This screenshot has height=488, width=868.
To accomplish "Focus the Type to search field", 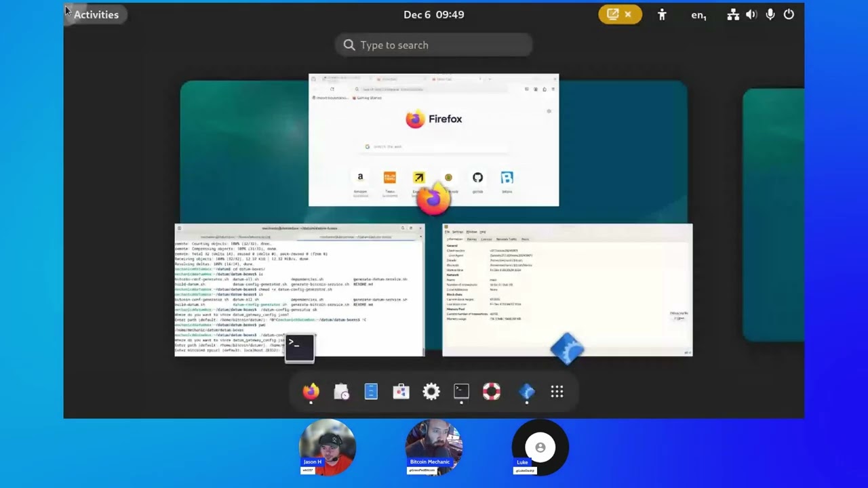I will coord(433,45).
